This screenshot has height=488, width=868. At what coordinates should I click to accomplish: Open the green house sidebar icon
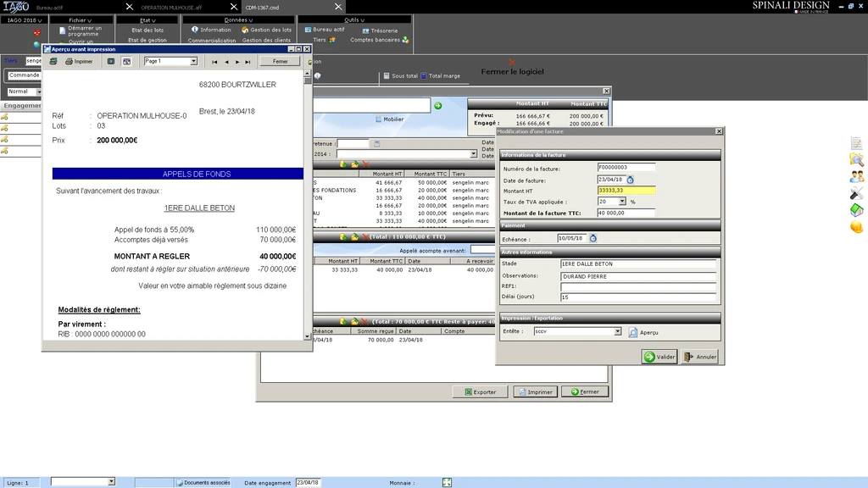tap(856, 209)
